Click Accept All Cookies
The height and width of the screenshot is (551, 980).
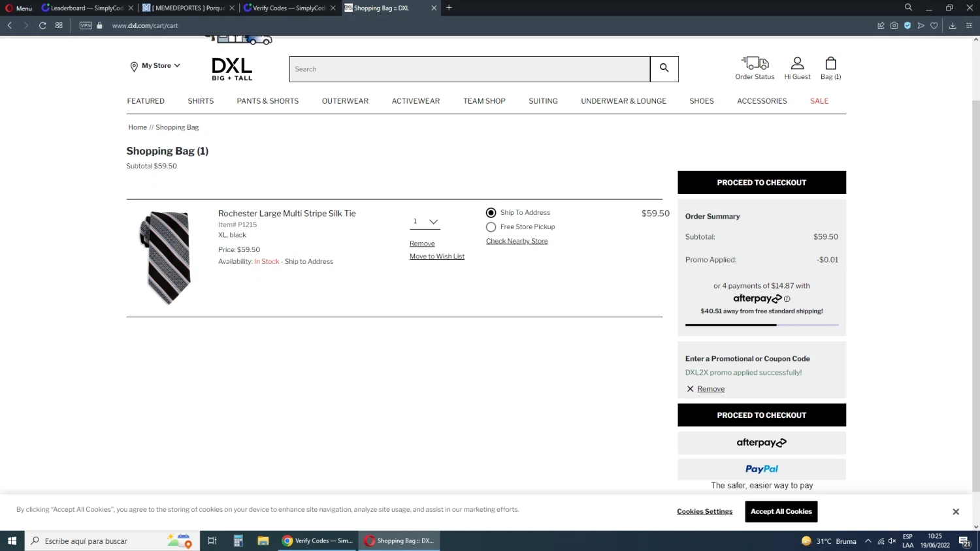(x=781, y=511)
